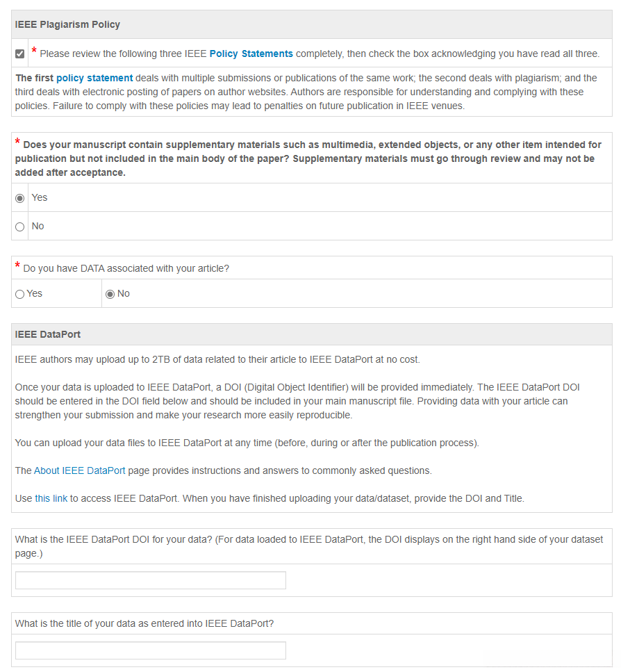Select Yes radio for associated DATA
The height and width of the screenshot is (672, 630).
19,294
